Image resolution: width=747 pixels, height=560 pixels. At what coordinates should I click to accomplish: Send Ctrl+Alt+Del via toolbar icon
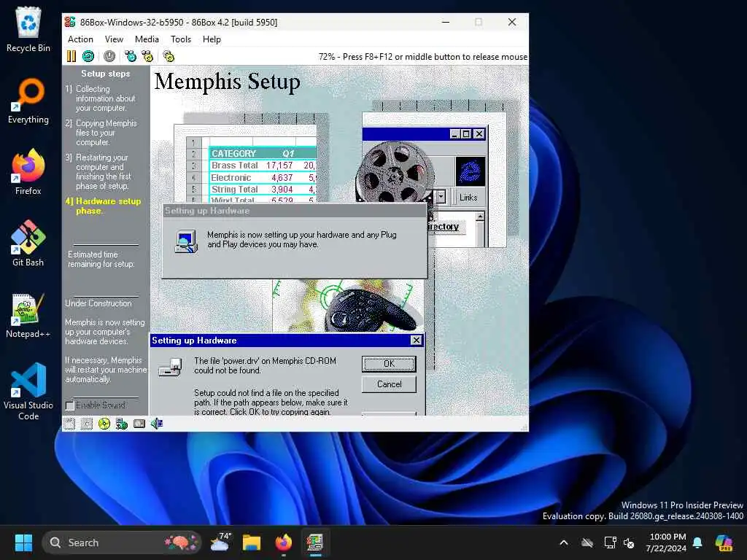click(130, 56)
